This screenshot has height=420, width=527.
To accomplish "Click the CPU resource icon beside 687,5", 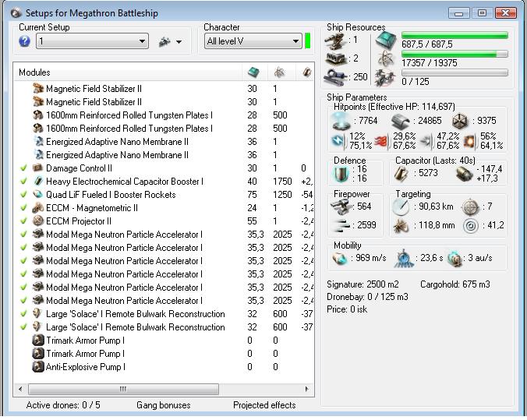I will [x=386, y=40].
